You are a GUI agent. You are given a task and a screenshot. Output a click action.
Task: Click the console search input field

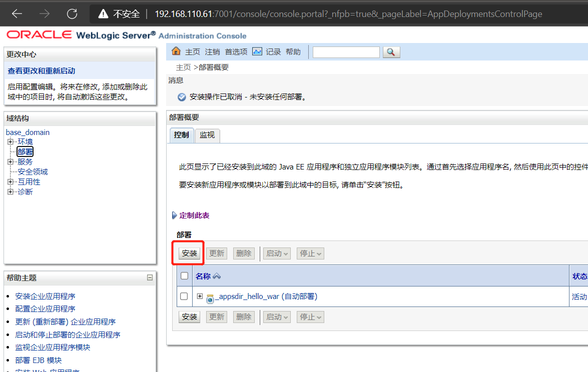pyautogui.click(x=346, y=52)
